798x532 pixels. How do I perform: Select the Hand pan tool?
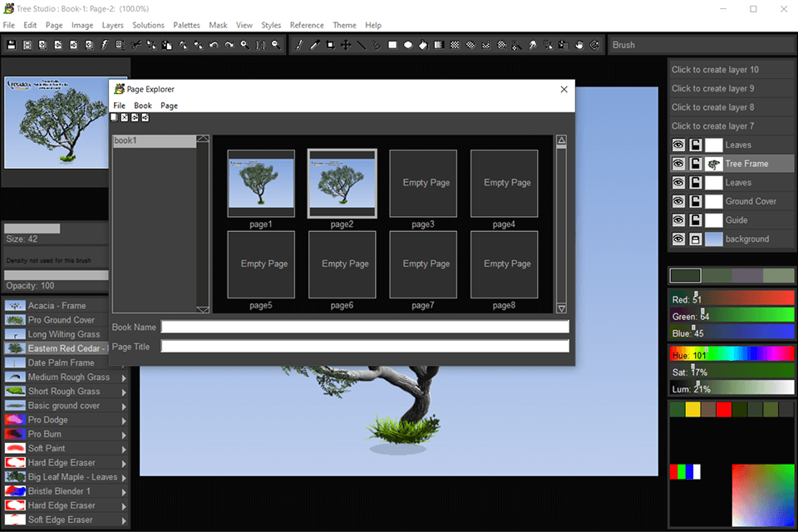click(x=579, y=45)
